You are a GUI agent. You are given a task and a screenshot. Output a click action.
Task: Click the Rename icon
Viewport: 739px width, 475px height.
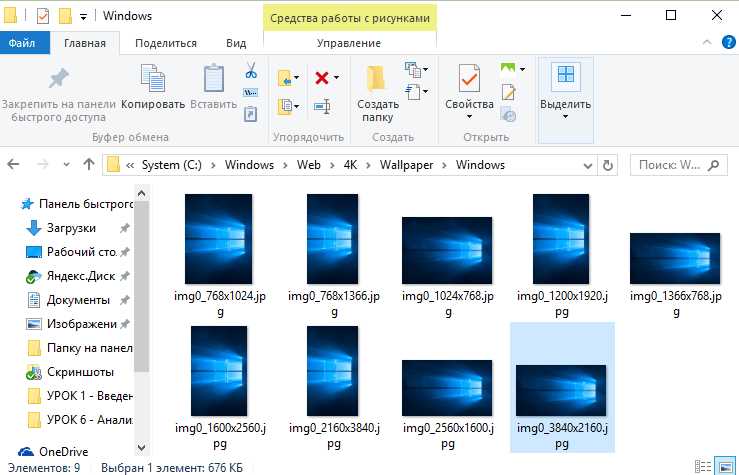322,106
